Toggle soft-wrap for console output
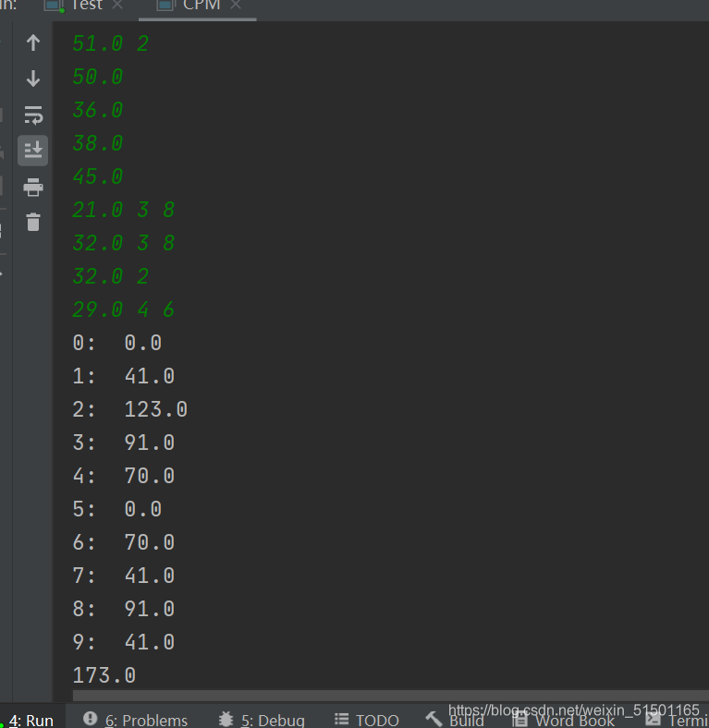The width and height of the screenshot is (709, 728). (x=33, y=115)
